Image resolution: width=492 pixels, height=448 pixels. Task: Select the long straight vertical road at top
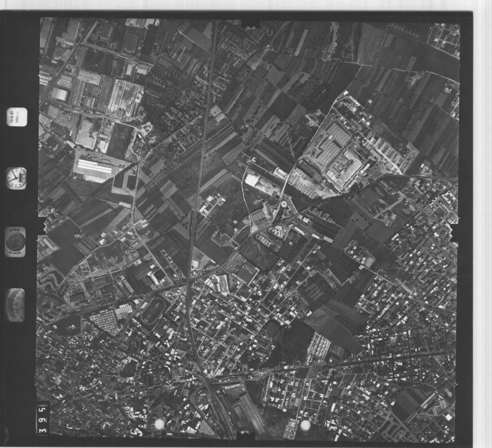(208, 87)
